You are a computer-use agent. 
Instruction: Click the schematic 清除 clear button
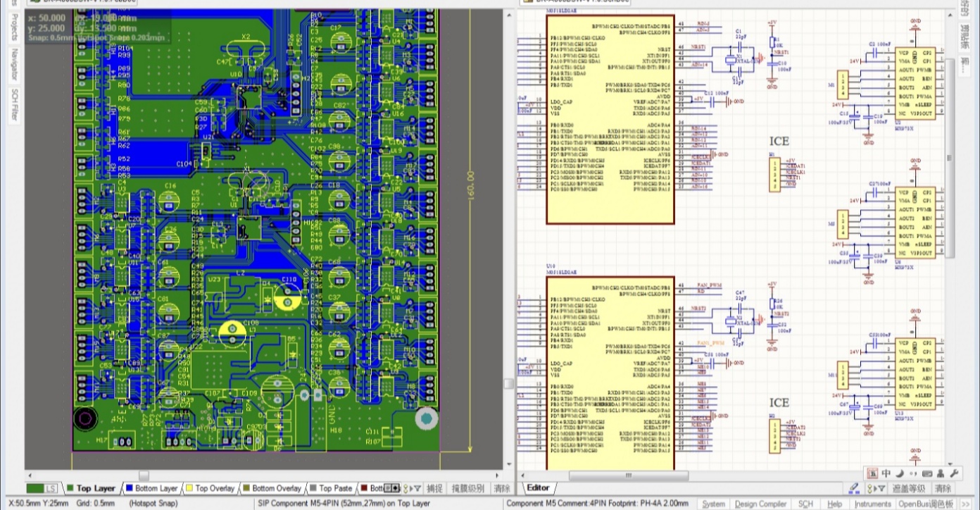pos(943,488)
